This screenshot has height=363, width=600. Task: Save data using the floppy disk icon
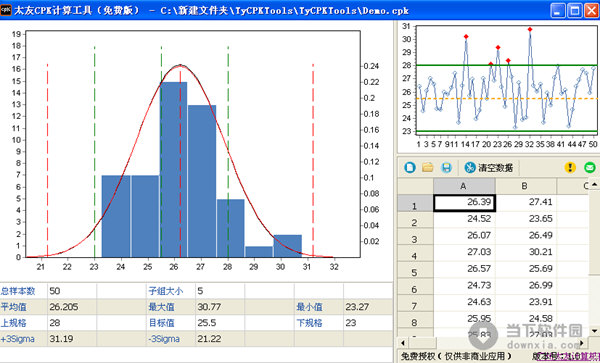click(x=446, y=168)
